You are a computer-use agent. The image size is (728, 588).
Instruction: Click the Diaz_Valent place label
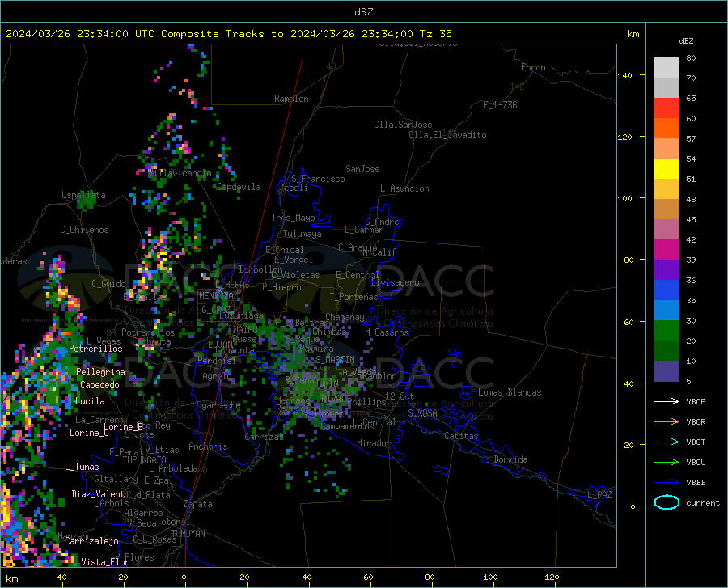point(98,494)
